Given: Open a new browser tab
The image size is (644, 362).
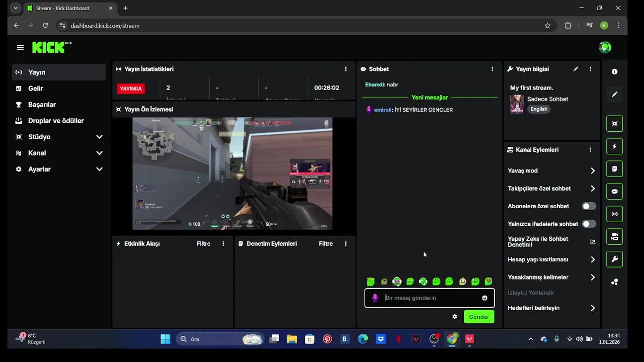Looking at the screenshot, I should point(125,8).
